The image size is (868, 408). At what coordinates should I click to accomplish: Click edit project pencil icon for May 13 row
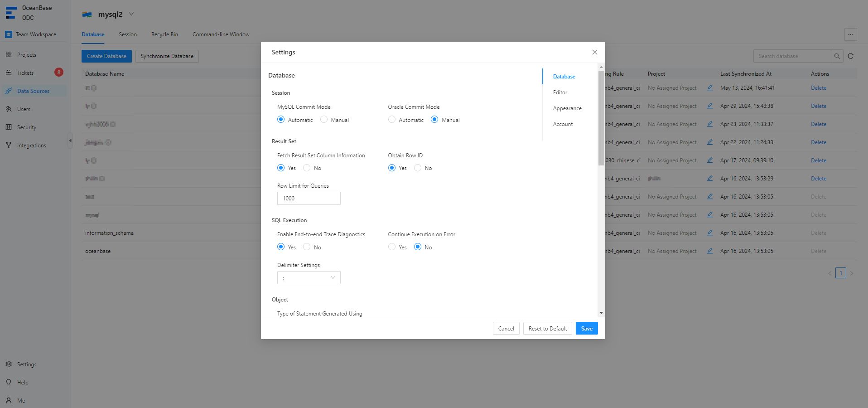tap(710, 88)
